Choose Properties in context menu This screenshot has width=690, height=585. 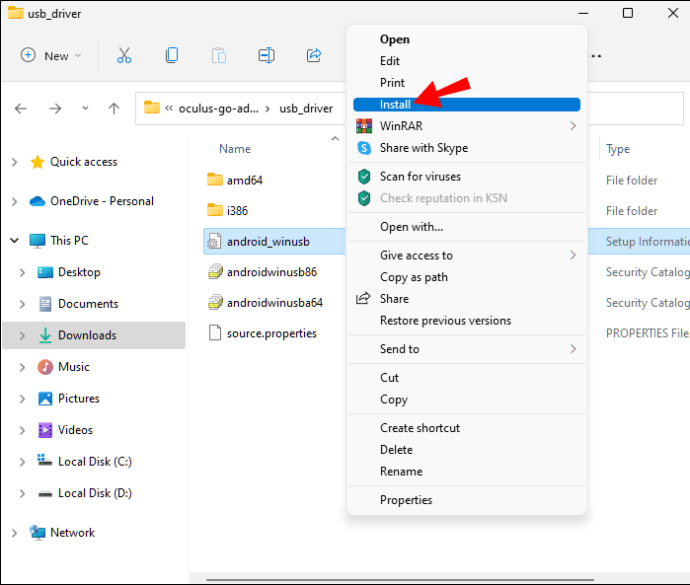[x=466, y=500]
